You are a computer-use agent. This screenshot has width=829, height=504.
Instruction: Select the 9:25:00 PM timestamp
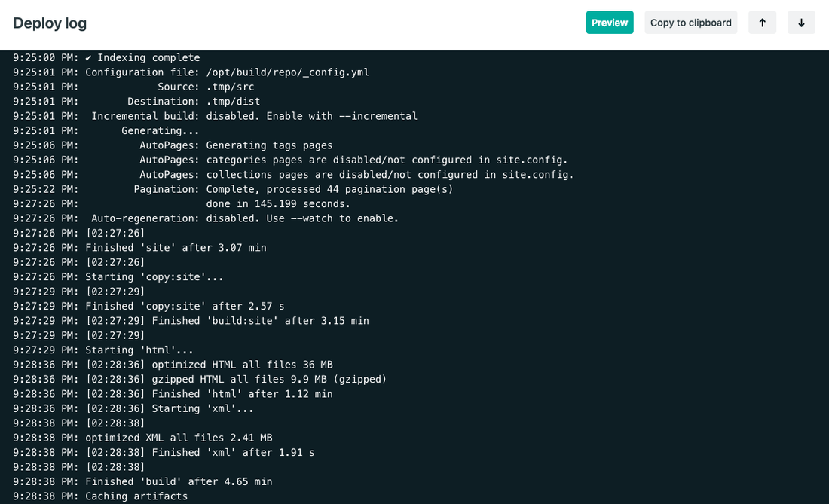point(41,57)
